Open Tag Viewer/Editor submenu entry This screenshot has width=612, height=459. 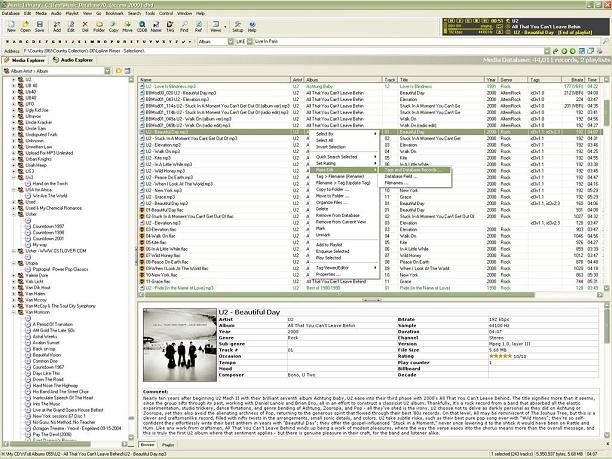click(x=344, y=268)
